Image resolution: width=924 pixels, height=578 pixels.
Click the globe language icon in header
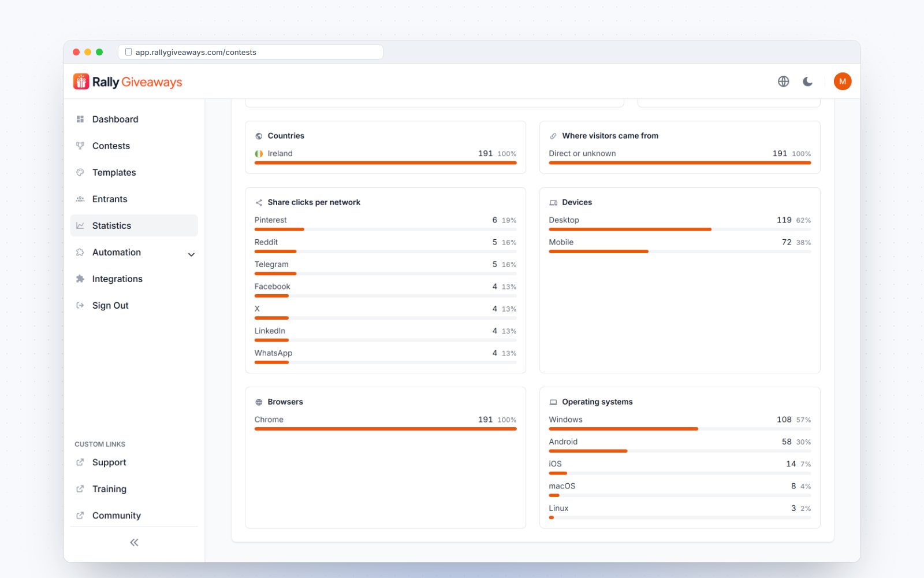[783, 81]
